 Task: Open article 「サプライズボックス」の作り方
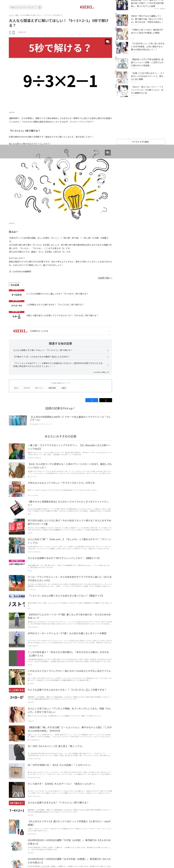click(x=61, y=483)
